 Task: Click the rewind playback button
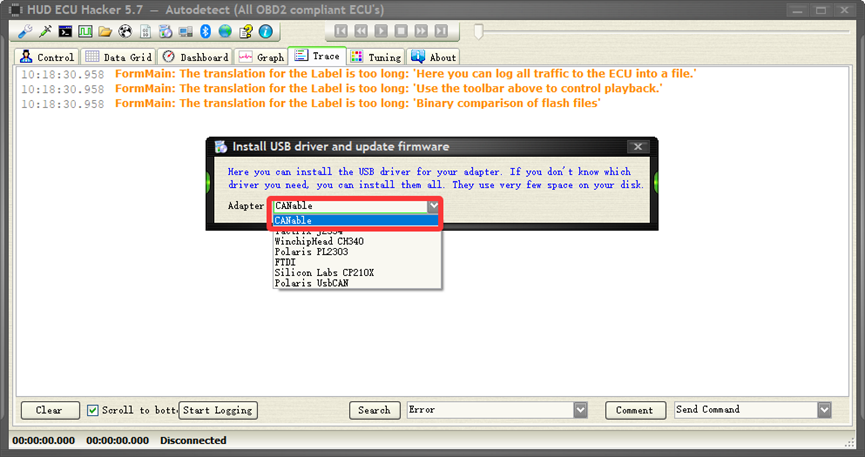[x=361, y=31]
